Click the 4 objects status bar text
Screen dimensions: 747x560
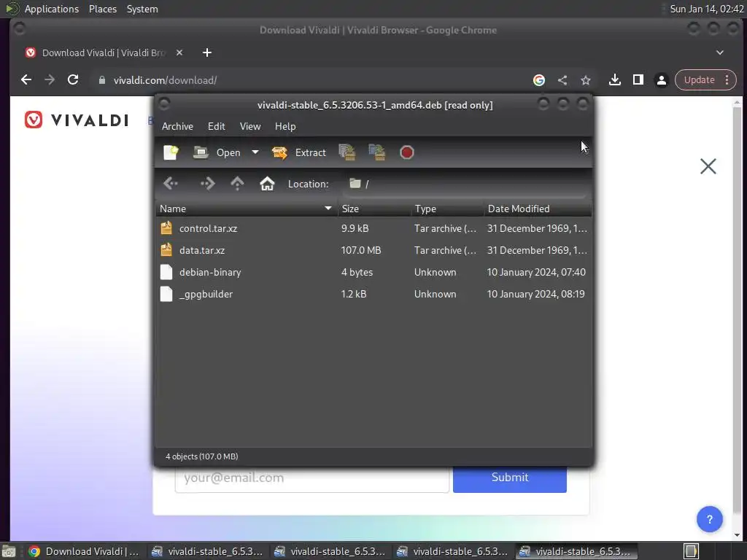(201, 456)
